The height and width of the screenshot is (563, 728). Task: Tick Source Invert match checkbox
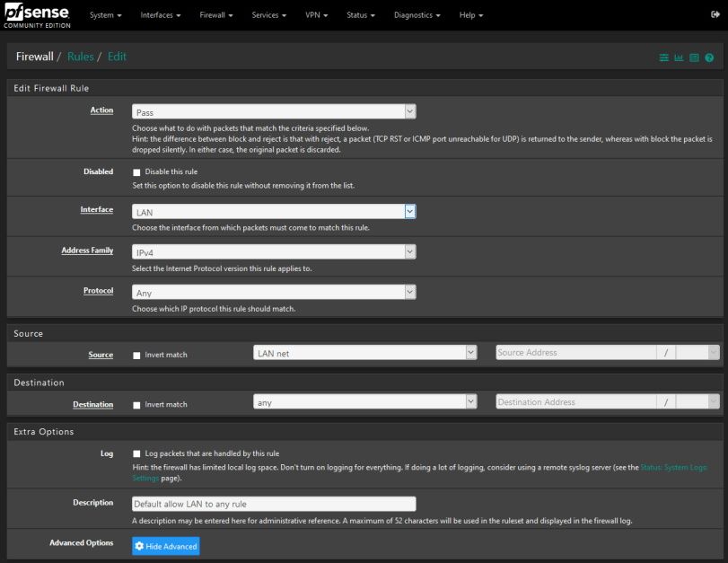click(136, 356)
